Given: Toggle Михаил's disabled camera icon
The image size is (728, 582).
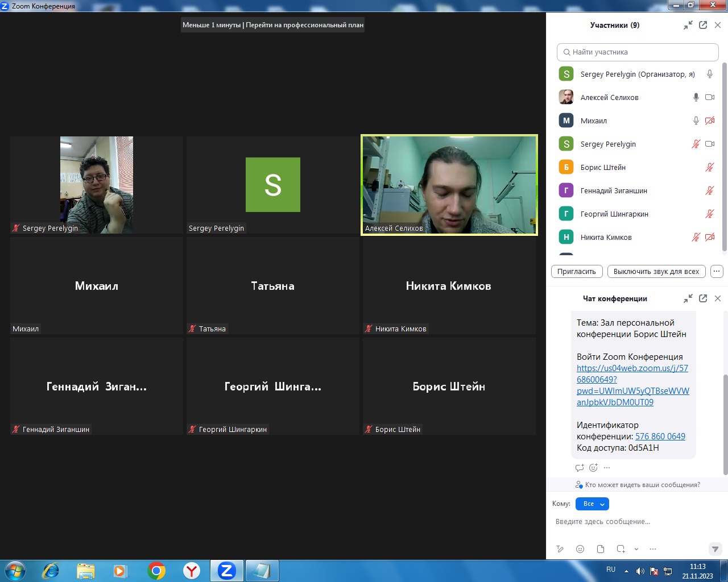Looking at the screenshot, I should pos(710,120).
